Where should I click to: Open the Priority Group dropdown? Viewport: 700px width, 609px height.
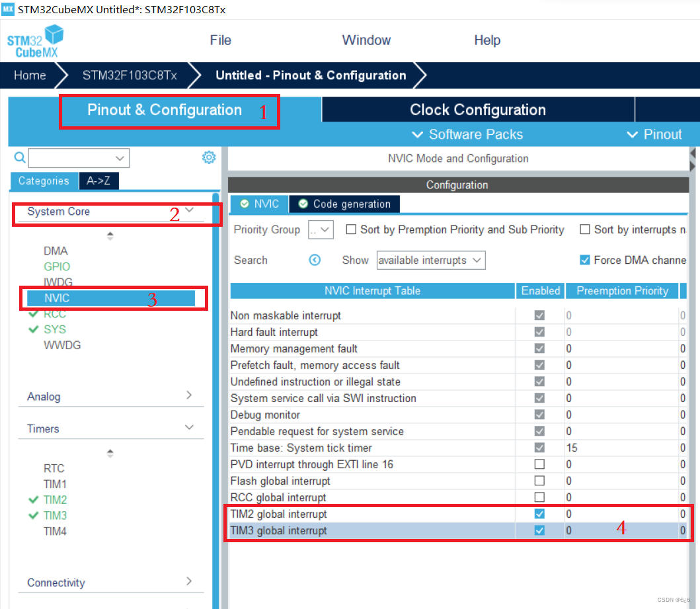pyautogui.click(x=321, y=229)
